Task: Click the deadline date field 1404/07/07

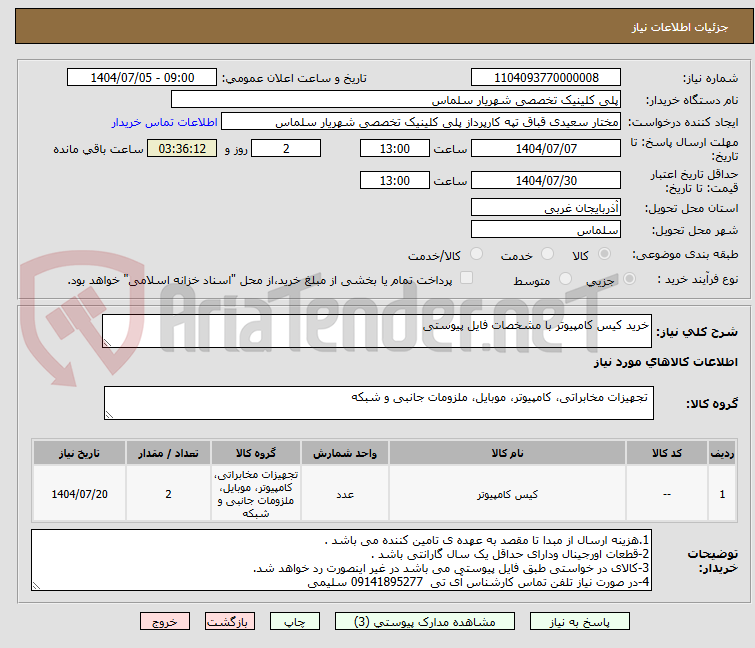Action: 546,148
